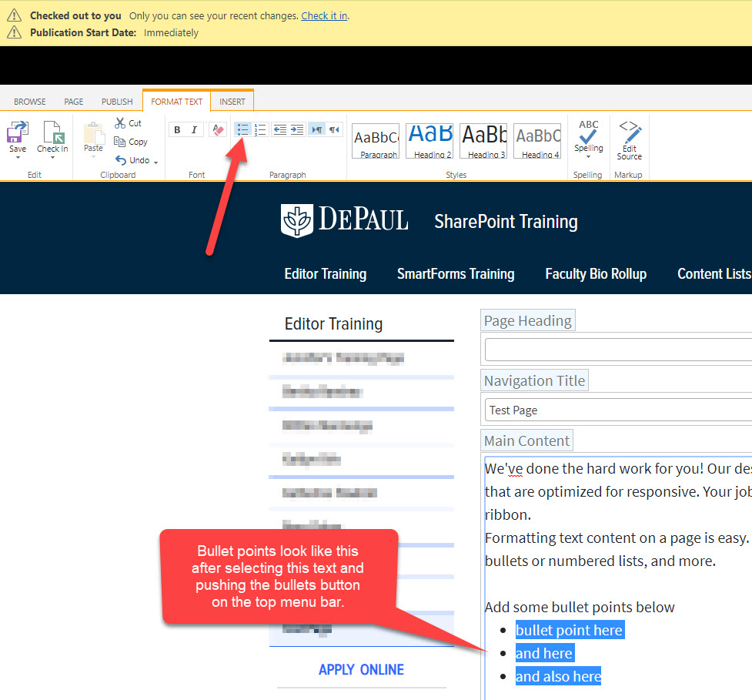Click the Navigation Title field with Test Page
The height and width of the screenshot is (700, 752).
tap(618, 410)
